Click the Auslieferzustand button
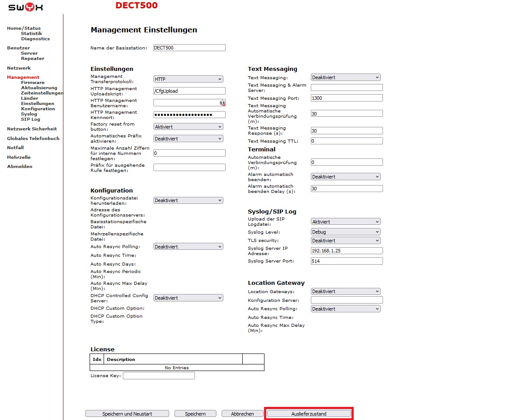 pos(309,414)
